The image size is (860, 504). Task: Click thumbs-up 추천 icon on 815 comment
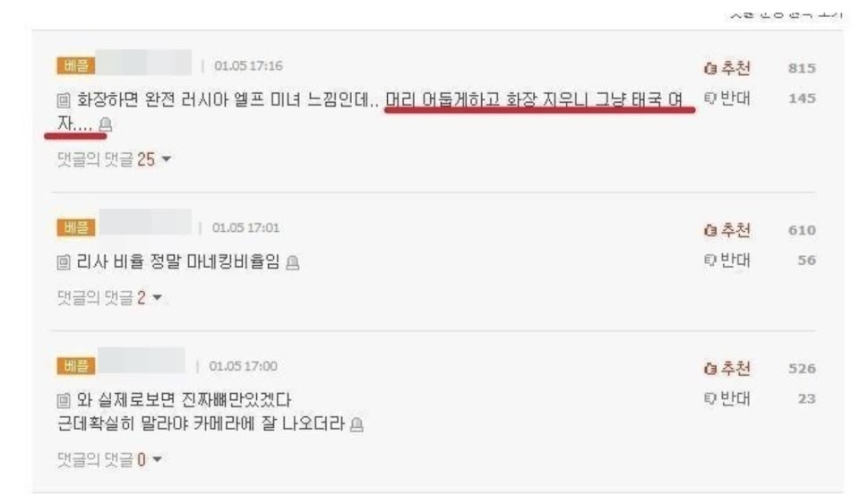pos(710,68)
